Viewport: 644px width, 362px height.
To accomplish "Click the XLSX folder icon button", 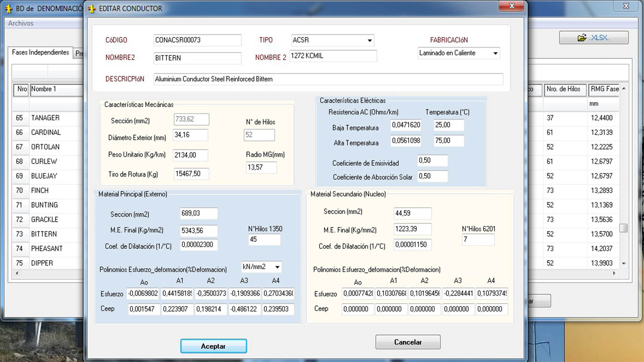I will [x=593, y=38].
